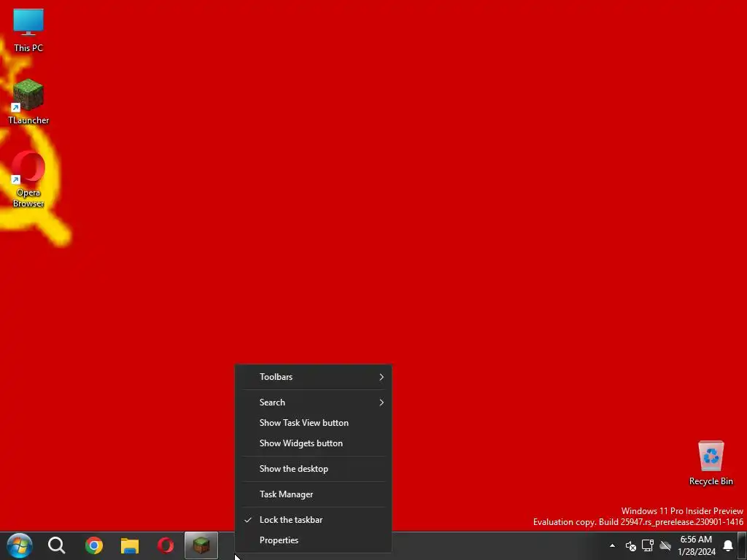The image size is (747, 560).
Task: Choose Show Widgets button
Action: (314, 443)
